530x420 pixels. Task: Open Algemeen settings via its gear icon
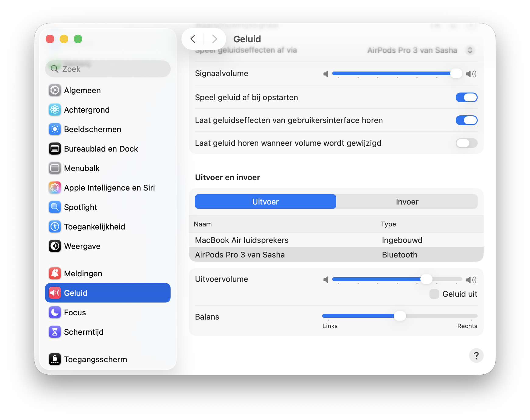pos(55,90)
